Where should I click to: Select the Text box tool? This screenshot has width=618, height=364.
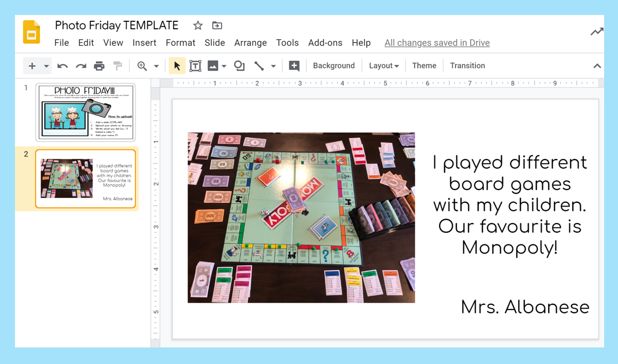pos(195,65)
